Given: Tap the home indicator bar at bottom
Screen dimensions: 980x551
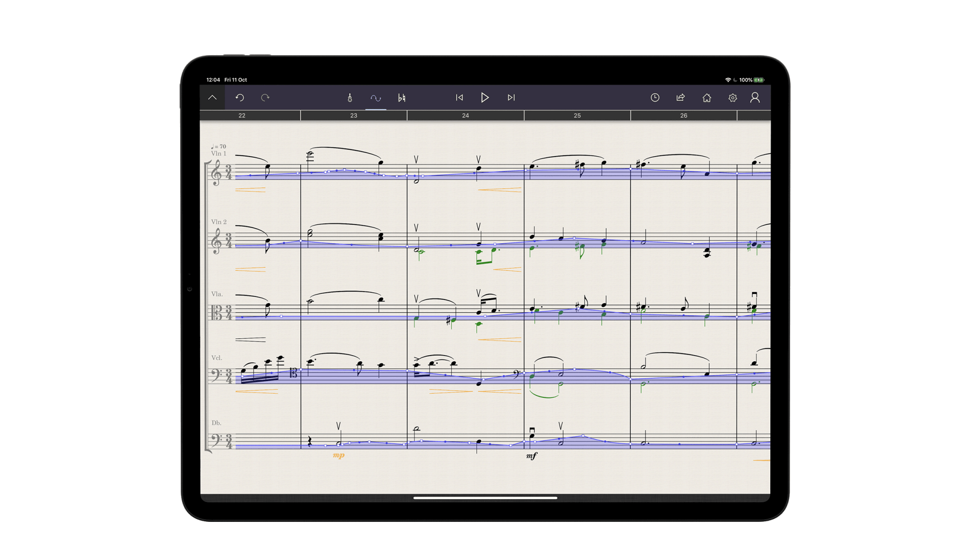Looking at the screenshot, I should pos(485,498).
